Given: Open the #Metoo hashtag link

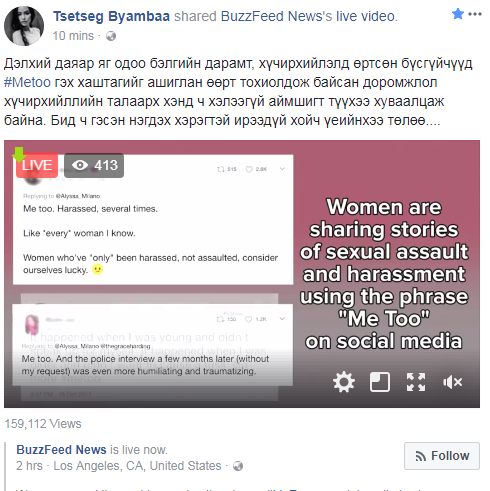Looking at the screenshot, I should click(x=27, y=82).
